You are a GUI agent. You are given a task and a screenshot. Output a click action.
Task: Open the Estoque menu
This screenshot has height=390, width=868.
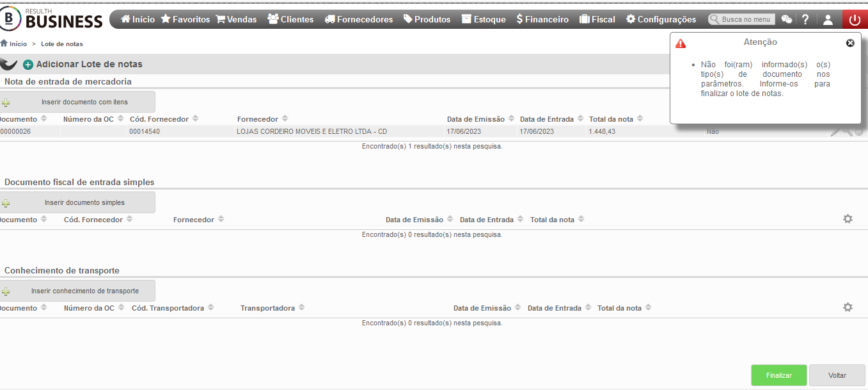pyautogui.click(x=483, y=19)
